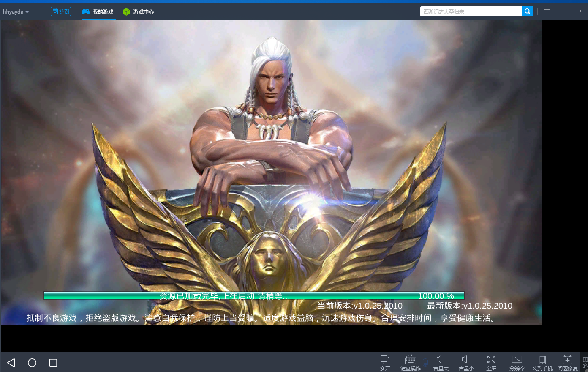
Task: Open 键盘操作 keyboard mapping
Action: 411,363
